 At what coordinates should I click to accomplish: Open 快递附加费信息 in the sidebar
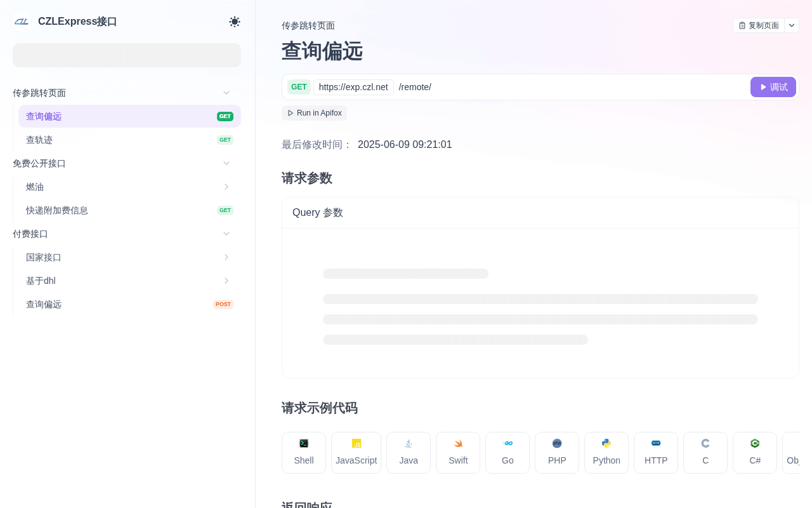point(129,210)
